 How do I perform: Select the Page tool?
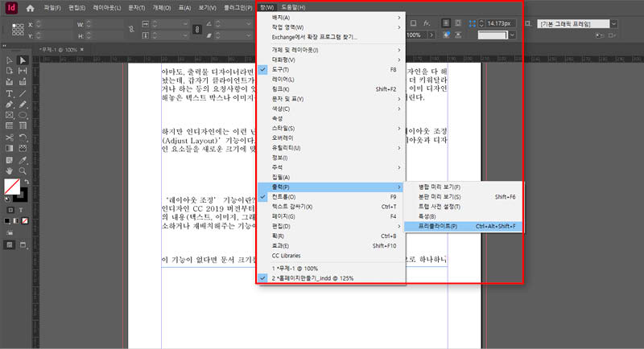point(10,71)
